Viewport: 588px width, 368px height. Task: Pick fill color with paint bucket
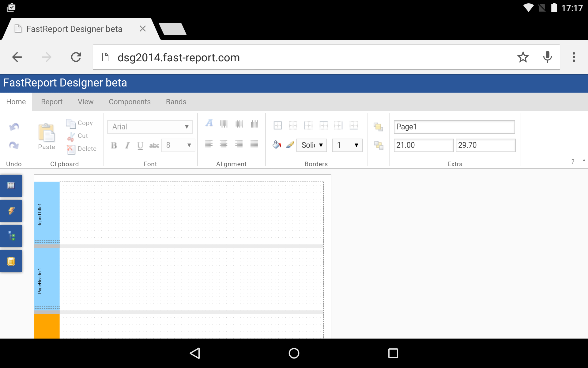[x=277, y=144]
